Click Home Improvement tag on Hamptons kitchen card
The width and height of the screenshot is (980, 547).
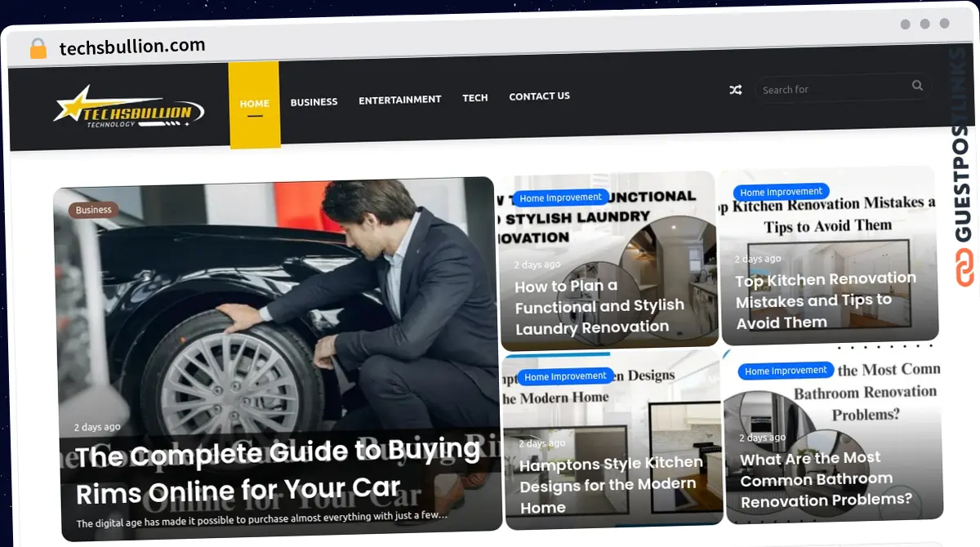click(x=565, y=376)
